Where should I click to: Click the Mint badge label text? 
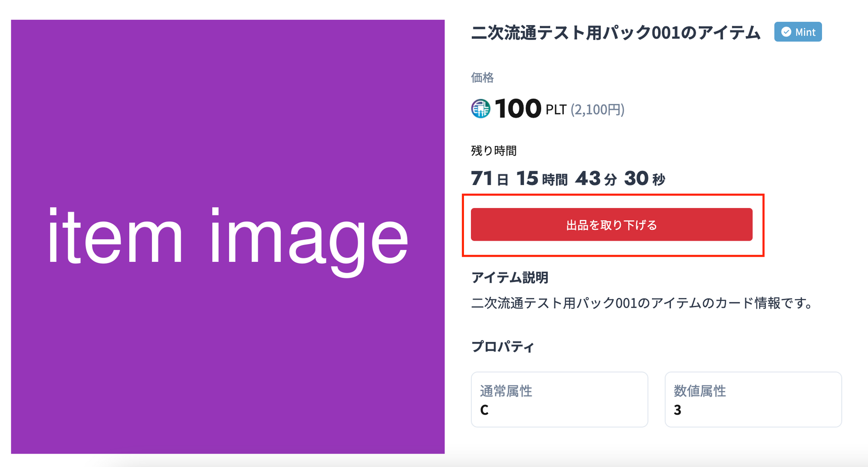point(805,32)
